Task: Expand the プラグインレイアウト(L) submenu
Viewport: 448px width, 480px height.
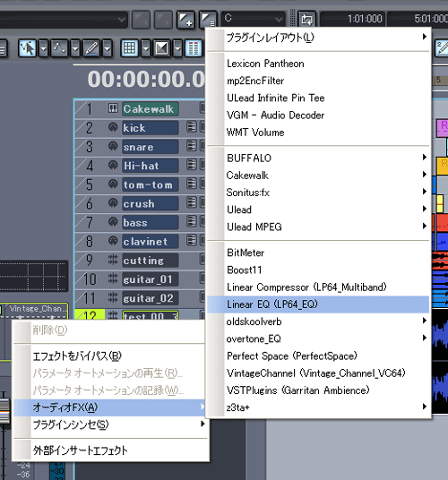Action: pos(318,38)
